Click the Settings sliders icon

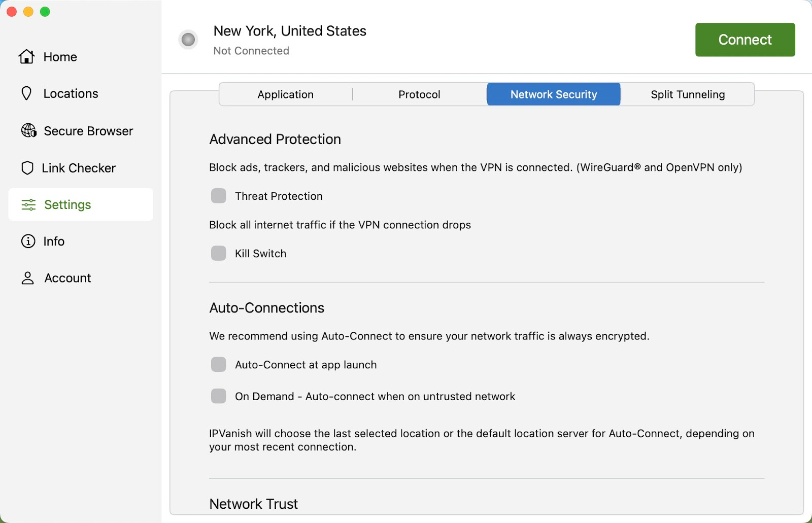click(28, 204)
